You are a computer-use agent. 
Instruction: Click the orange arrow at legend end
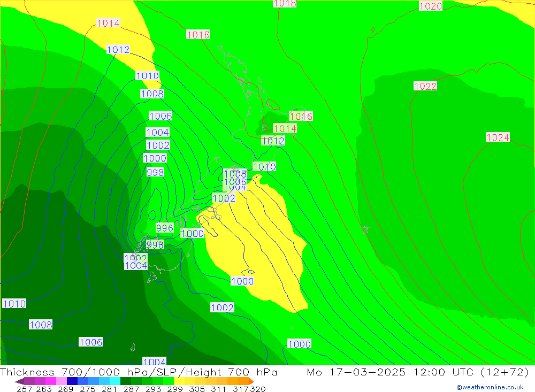[251, 381]
